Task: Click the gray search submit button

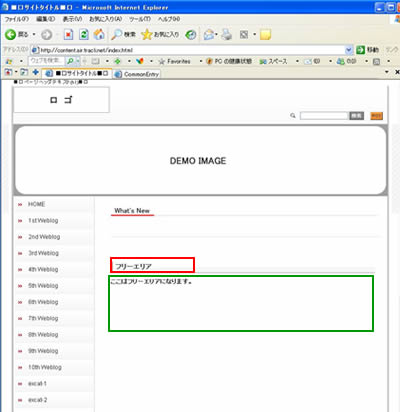Action: pos(356,116)
